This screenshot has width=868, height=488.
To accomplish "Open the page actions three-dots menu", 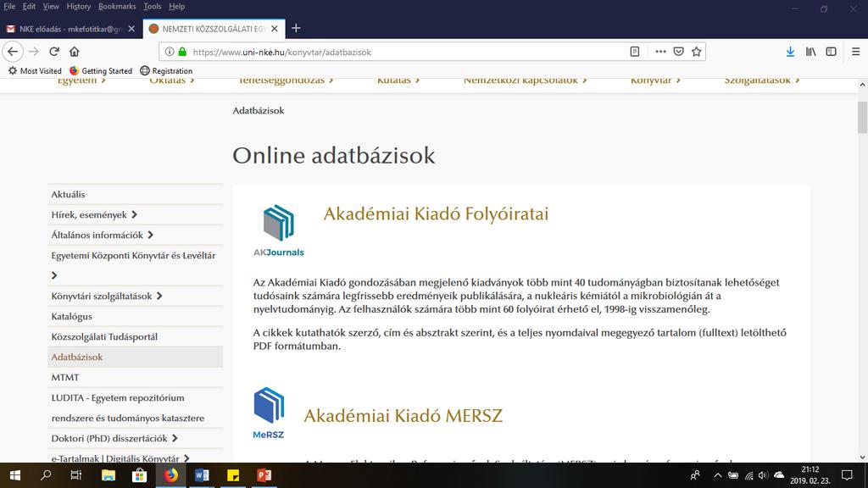I will pos(660,52).
